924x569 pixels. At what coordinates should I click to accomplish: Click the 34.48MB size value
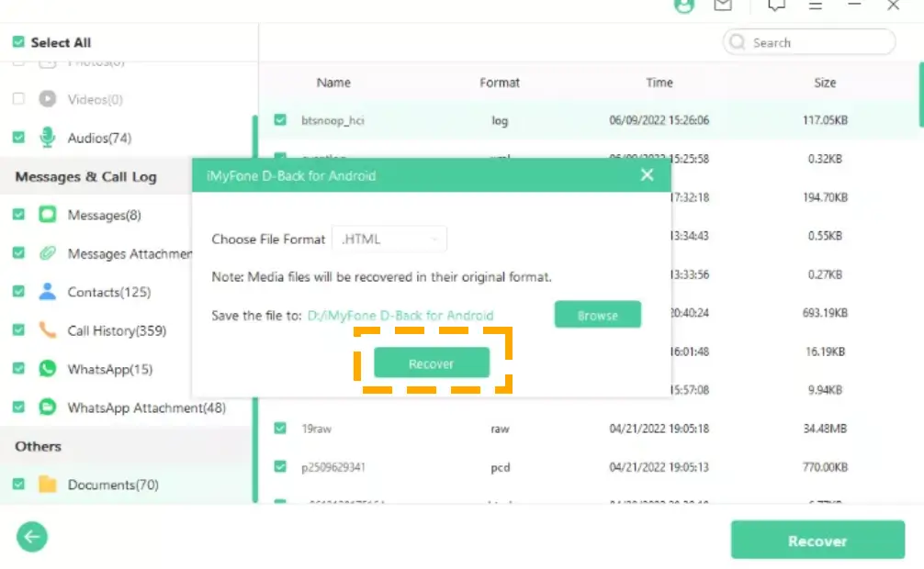point(825,429)
